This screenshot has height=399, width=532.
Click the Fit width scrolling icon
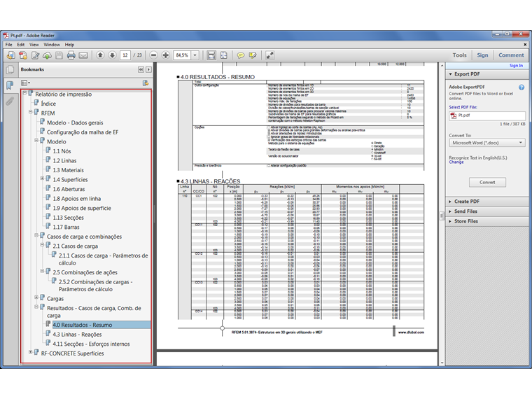tap(211, 55)
